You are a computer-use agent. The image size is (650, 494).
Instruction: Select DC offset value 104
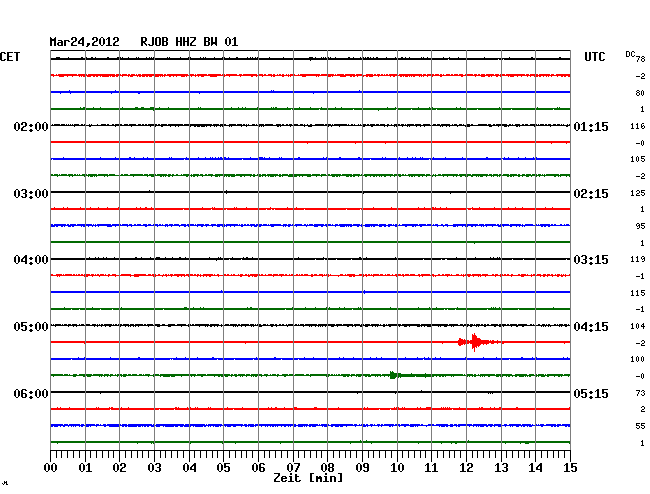tap(638, 326)
